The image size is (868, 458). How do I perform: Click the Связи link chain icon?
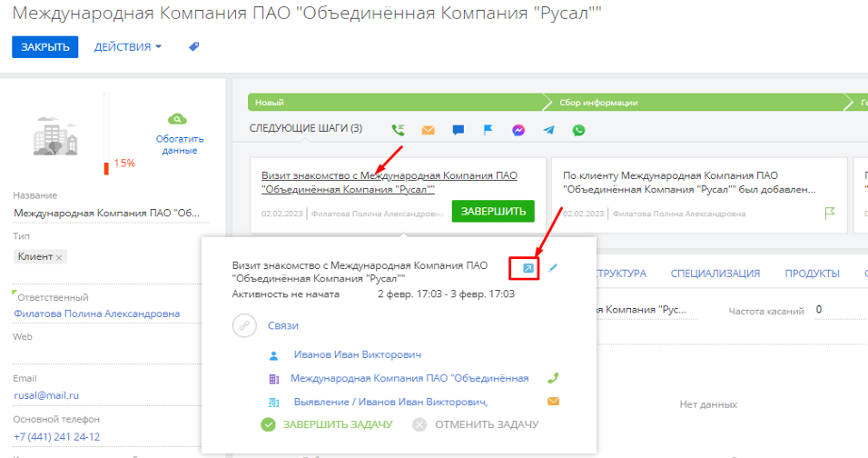pos(244,325)
